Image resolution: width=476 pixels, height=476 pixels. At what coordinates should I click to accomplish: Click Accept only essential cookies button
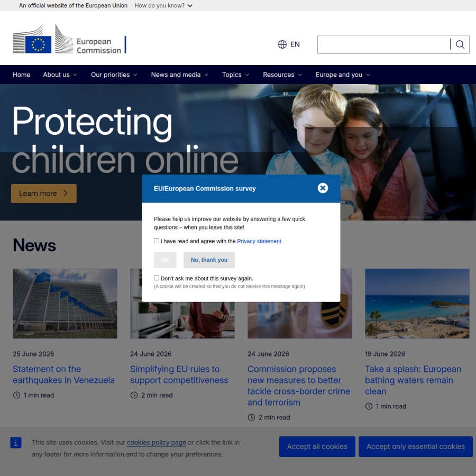tap(416, 446)
